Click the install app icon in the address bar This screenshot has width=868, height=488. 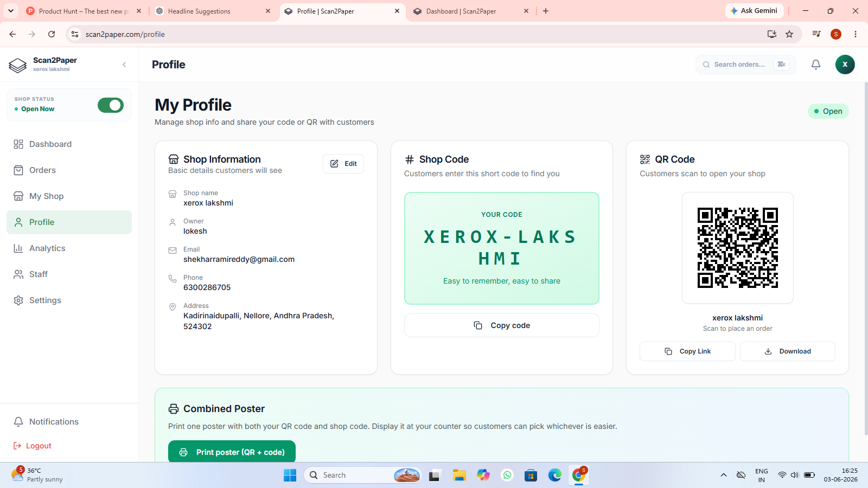point(772,34)
